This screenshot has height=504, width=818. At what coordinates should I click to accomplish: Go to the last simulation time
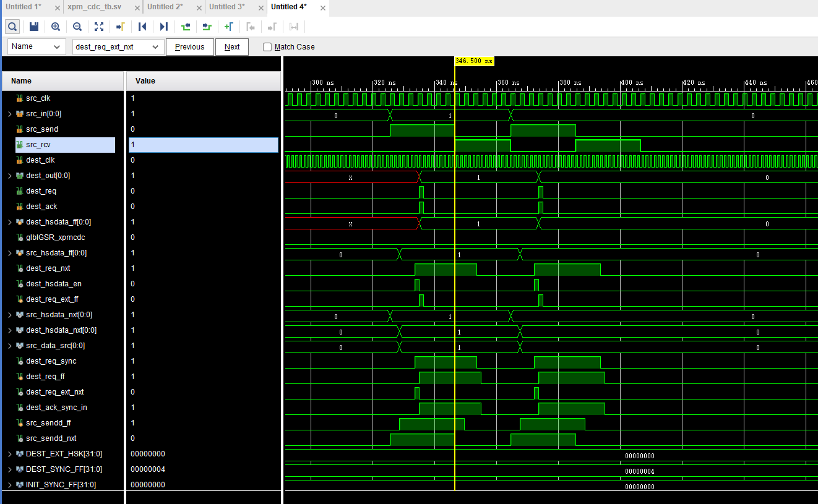163,27
